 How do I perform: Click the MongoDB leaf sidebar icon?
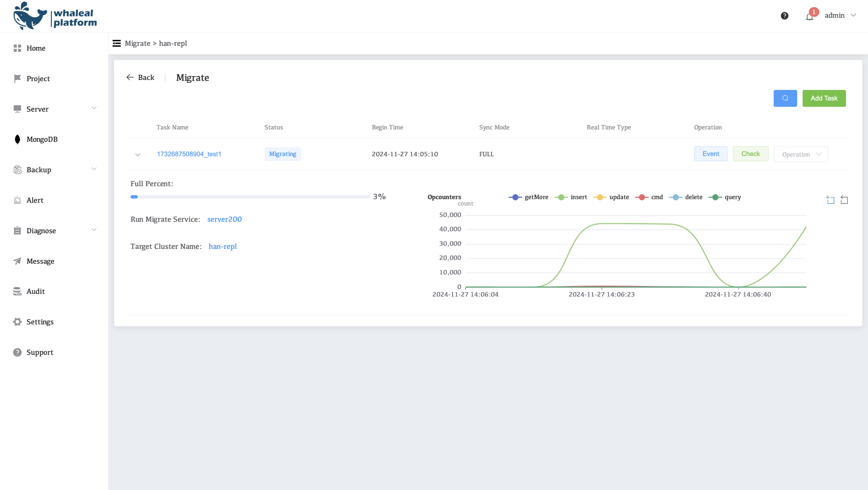[x=17, y=139]
